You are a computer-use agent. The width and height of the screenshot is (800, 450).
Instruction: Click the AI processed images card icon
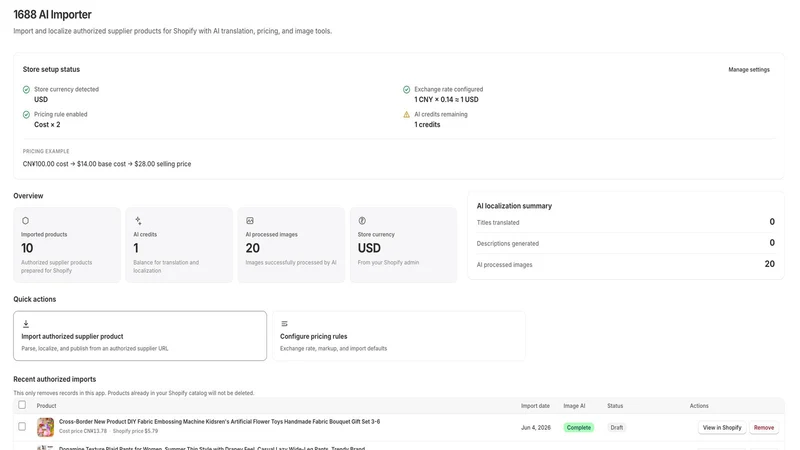coord(250,221)
